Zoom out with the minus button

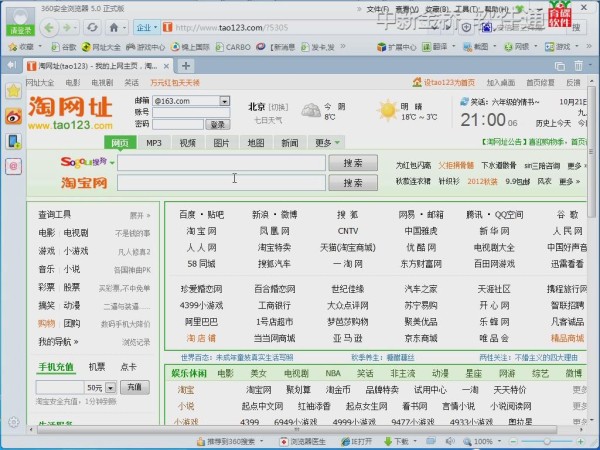514,442
